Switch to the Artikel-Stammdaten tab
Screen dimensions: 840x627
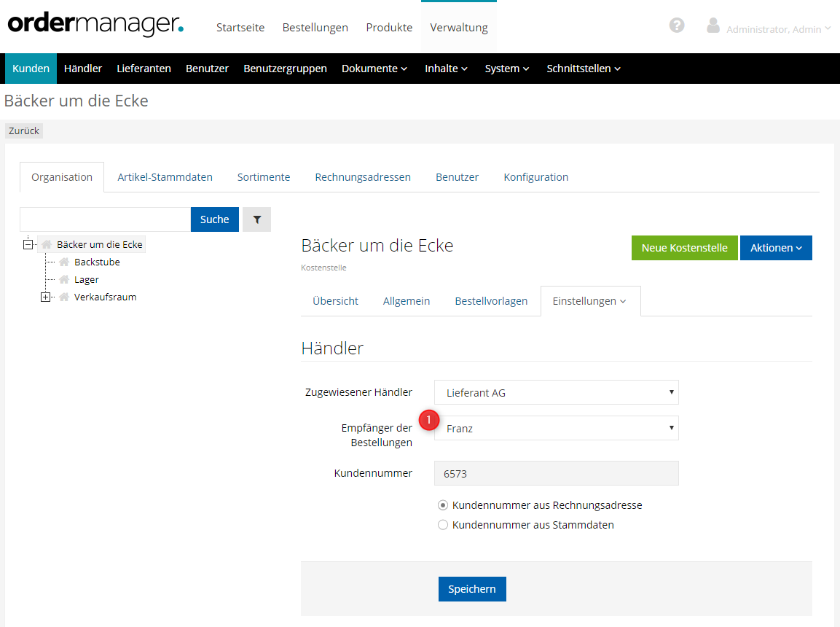tap(165, 177)
